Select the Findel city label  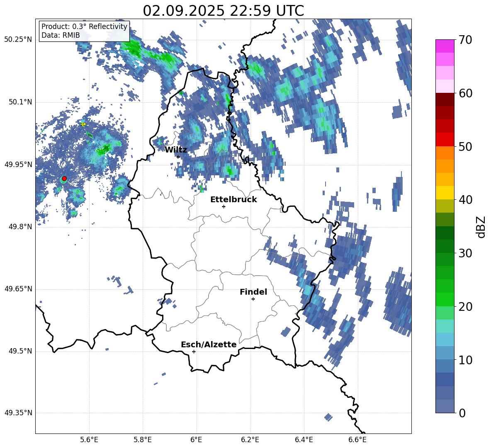pos(253,292)
